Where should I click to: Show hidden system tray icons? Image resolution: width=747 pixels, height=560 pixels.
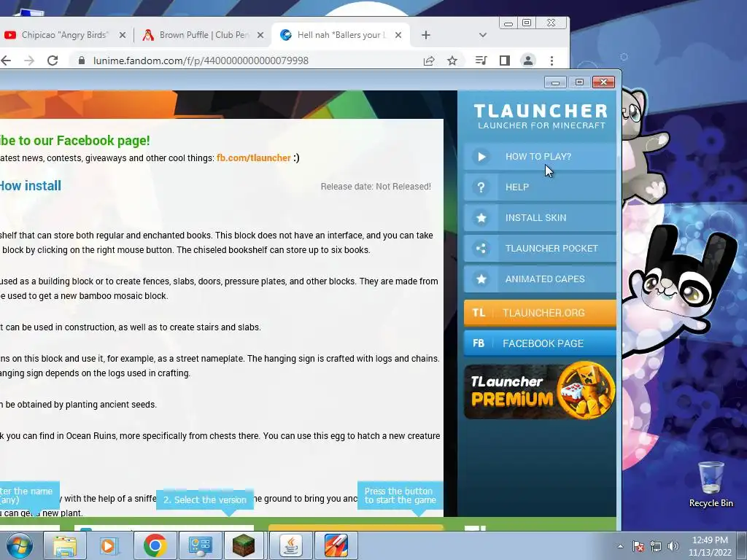click(x=620, y=546)
